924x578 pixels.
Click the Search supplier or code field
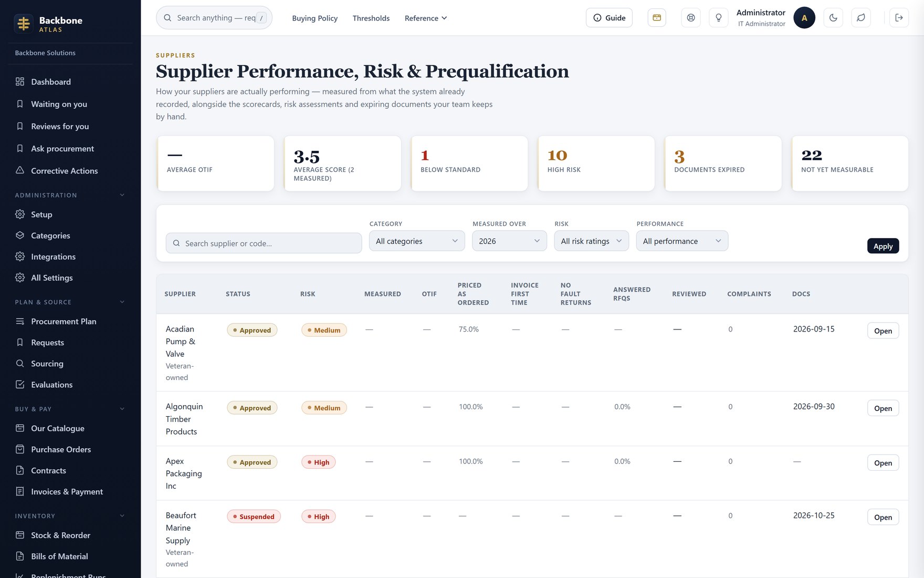(264, 243)
